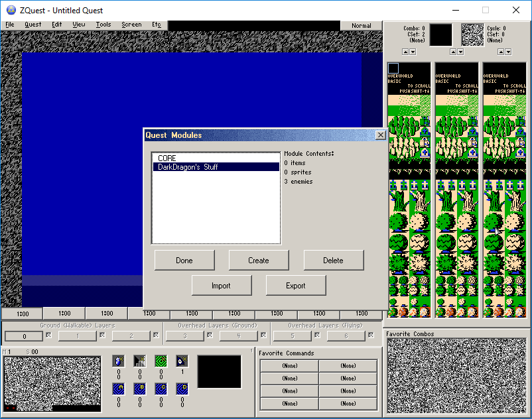This screenshot has height=419, width=532.
Task: Open the Etc menu
Action: click(x=157, y=25)
